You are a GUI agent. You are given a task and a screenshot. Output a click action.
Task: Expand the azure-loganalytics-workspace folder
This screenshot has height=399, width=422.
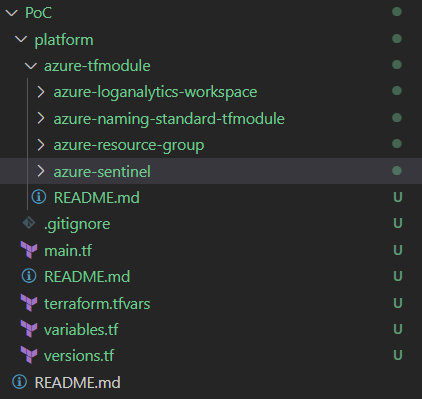pos(155,92)
